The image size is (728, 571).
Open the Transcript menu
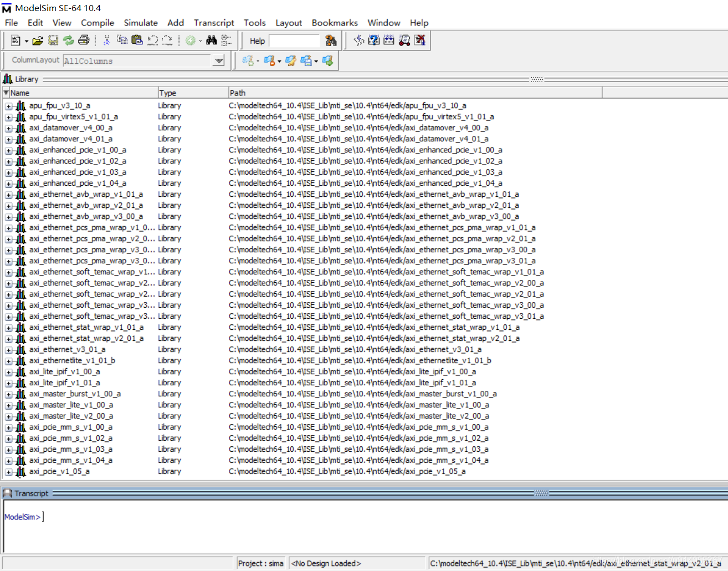214,23
